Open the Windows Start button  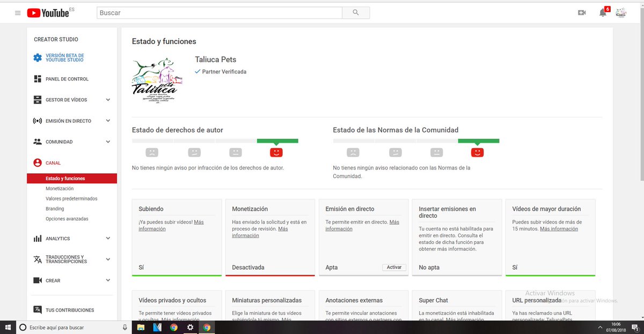[8, 327]
